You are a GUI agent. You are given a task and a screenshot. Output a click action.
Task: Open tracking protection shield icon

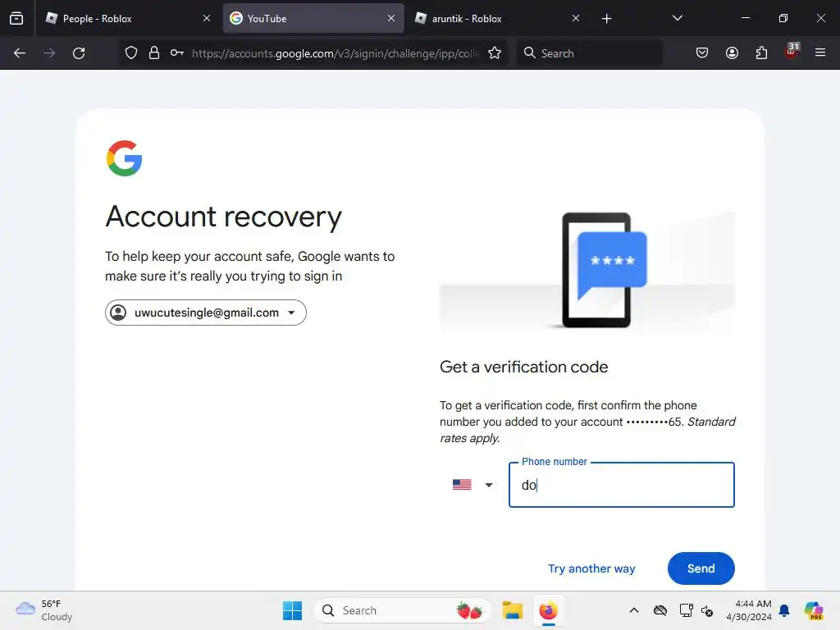[x=131, y=52]
